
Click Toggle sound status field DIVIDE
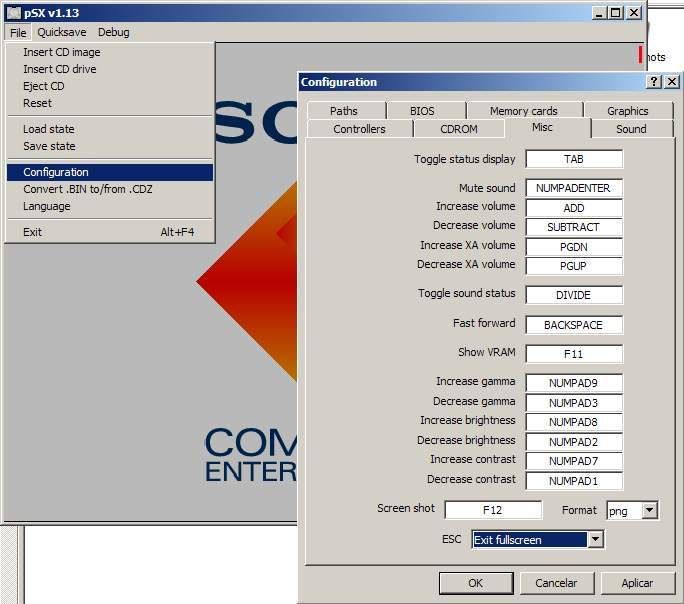[574, 295]
